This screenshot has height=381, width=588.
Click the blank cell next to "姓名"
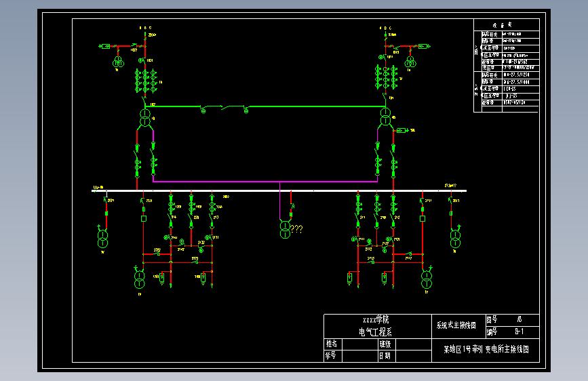click(x=359, y=344)
